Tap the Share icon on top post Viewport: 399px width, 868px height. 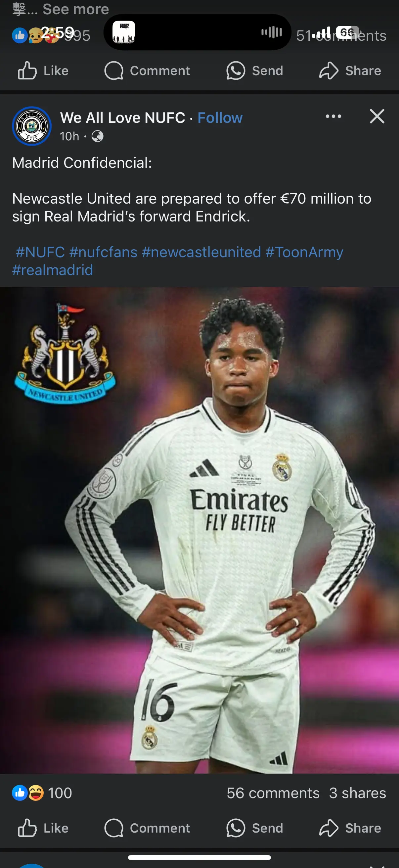(x=328, y=71)
